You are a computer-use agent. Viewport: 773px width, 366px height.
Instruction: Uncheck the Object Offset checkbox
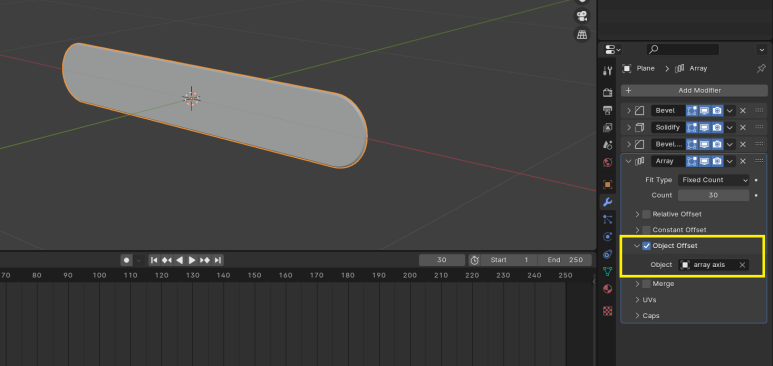click(x=646, y=246)
